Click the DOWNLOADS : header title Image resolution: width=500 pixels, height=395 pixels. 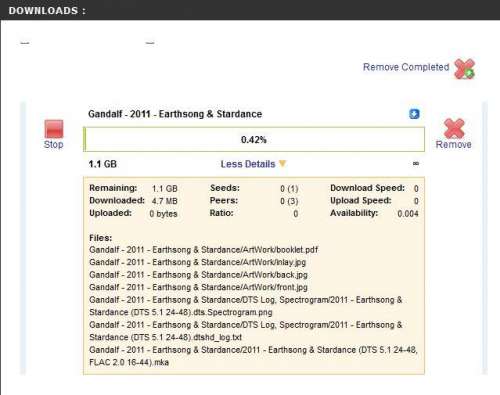click(x=47, y=11)
